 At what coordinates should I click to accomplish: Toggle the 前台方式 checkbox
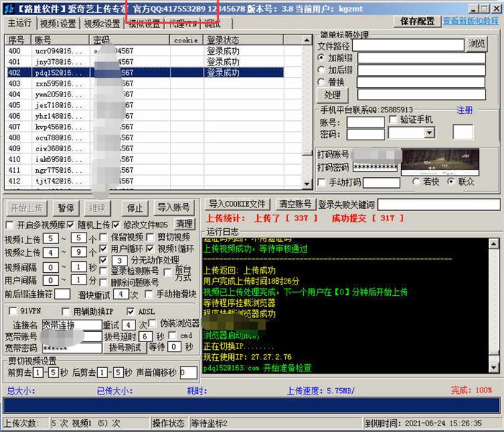[167, 273]
